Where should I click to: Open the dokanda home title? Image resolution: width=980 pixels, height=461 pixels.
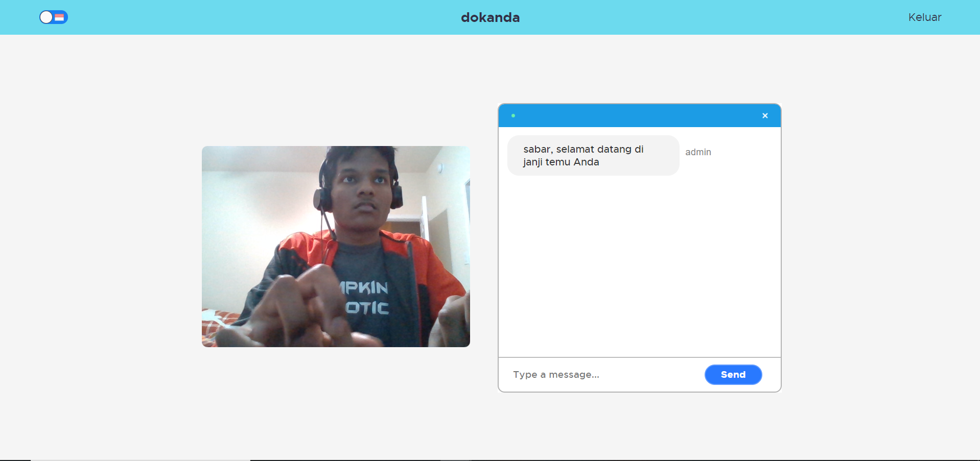pyautogui.click(x=490, y=17)
